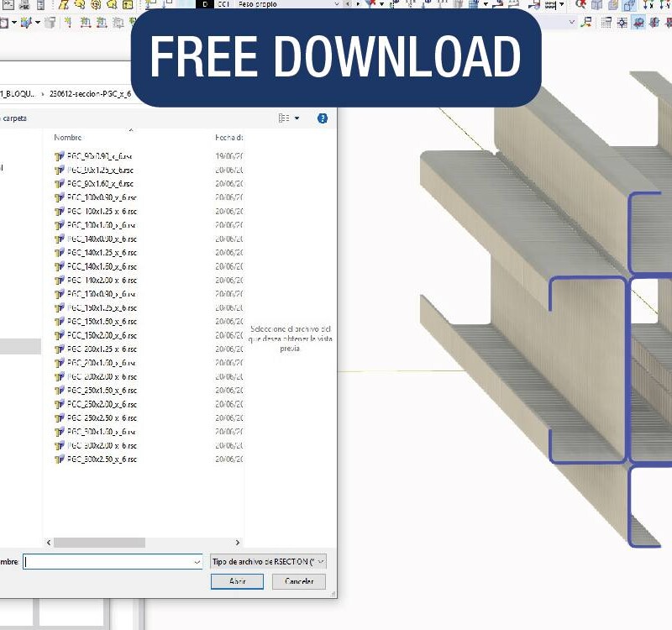This screenshot has height=630, width=672.
Task: Open the Tipo de archivo de RSECTION dropdown
Action: [x=269, y=561]
